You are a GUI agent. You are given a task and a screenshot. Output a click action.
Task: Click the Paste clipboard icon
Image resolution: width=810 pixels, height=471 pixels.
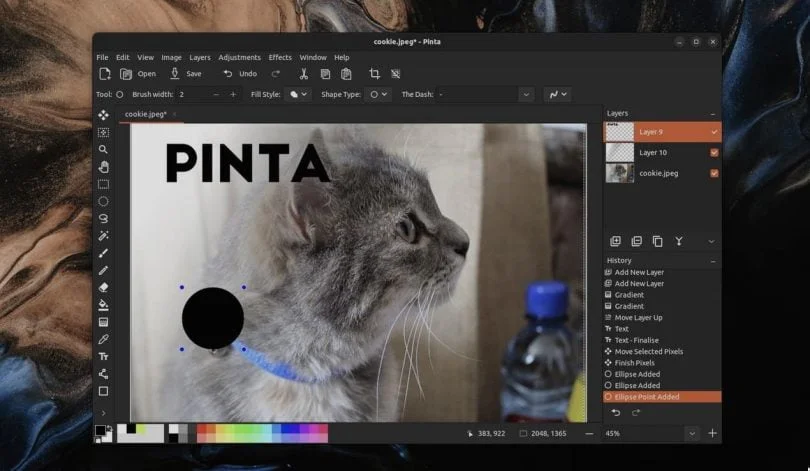(346, 74)
